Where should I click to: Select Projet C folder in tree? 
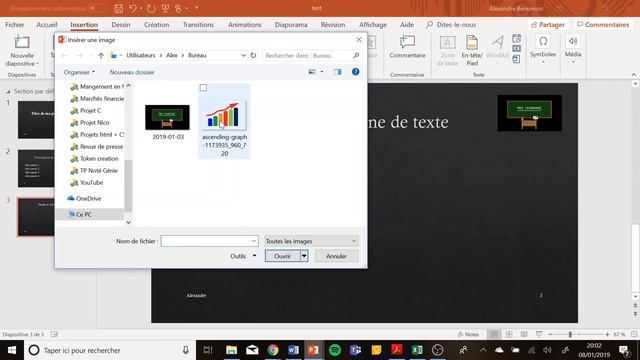(86, 111)
